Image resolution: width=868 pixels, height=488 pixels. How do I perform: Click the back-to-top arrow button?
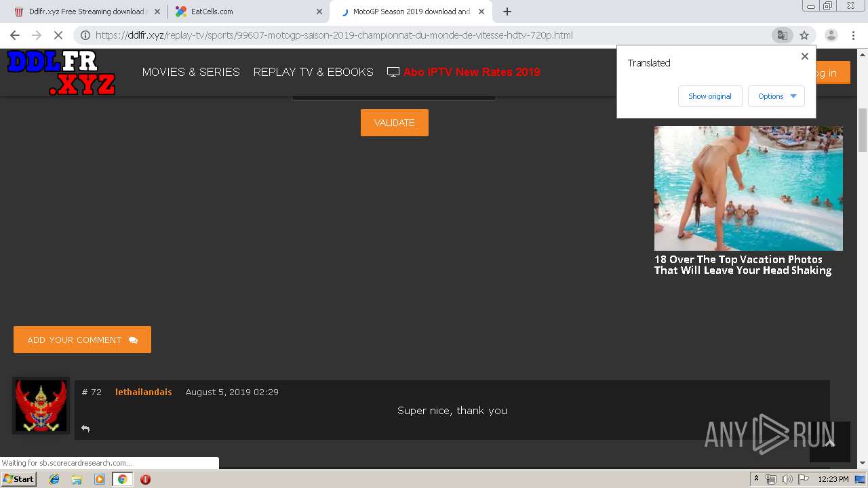(830, 442)
